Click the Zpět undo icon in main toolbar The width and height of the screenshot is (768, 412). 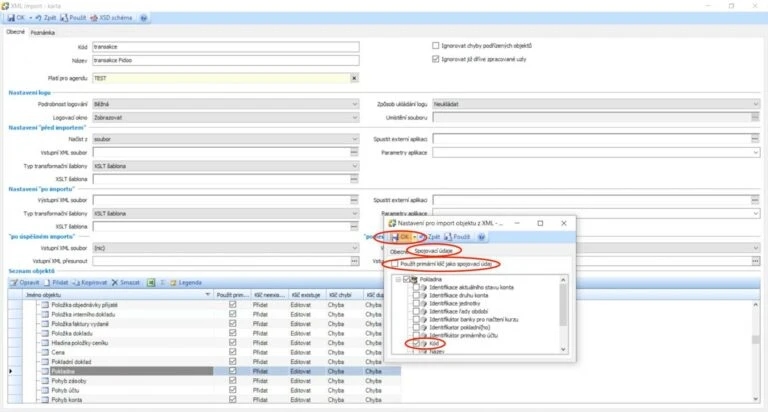[x=38, y=18]
